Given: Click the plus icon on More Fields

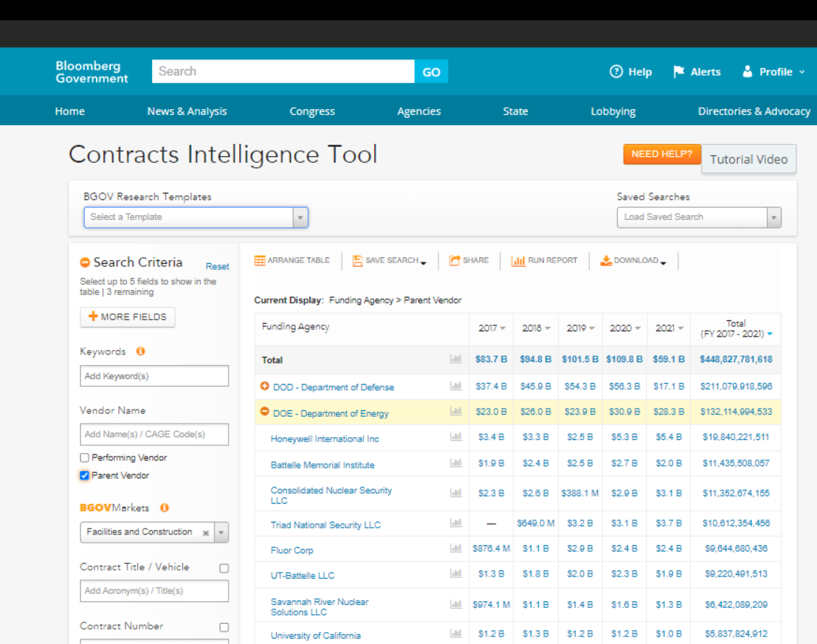Looking at the screenshot, I should point(93,316).
